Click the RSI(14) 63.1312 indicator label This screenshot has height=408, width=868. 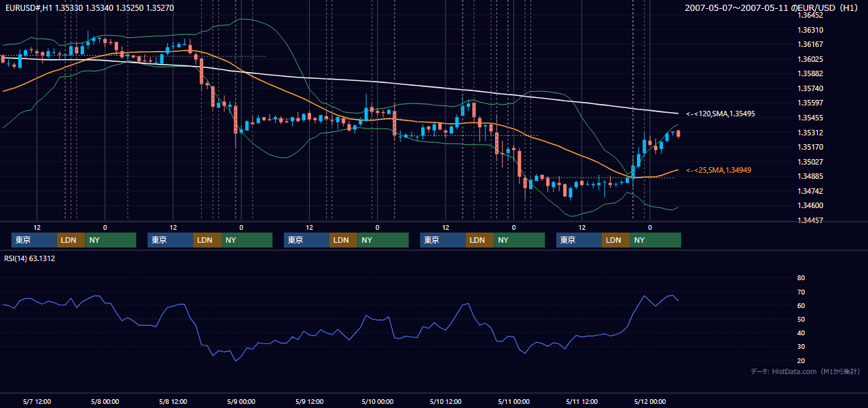pos(30,258)
